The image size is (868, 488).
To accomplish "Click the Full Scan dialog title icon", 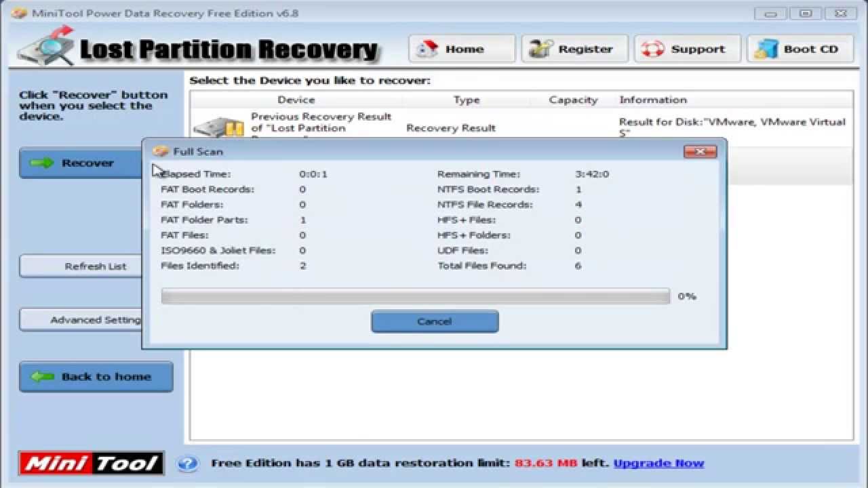I will [161, 151].
